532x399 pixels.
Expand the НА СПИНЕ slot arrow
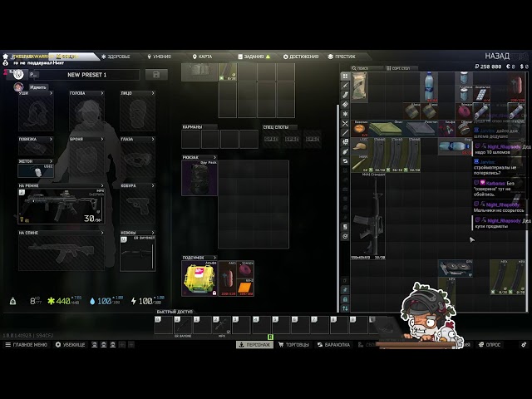[x=101, y=233]
